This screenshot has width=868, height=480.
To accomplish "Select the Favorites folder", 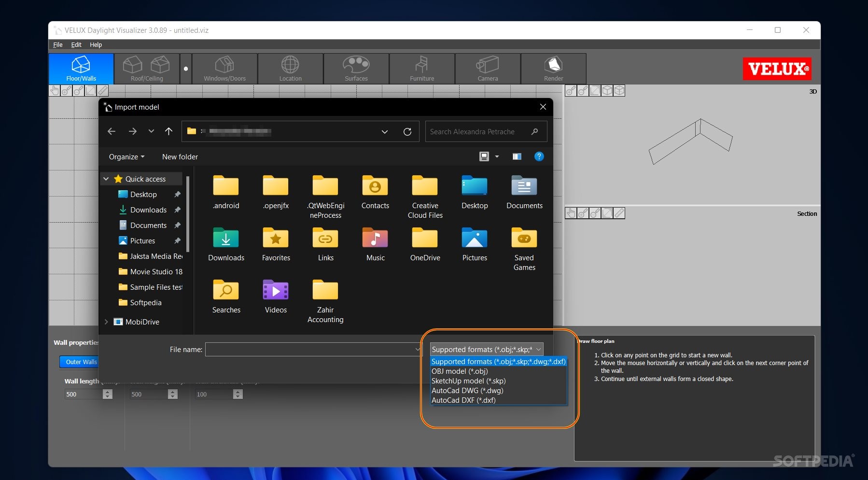I will pos(276,244).
